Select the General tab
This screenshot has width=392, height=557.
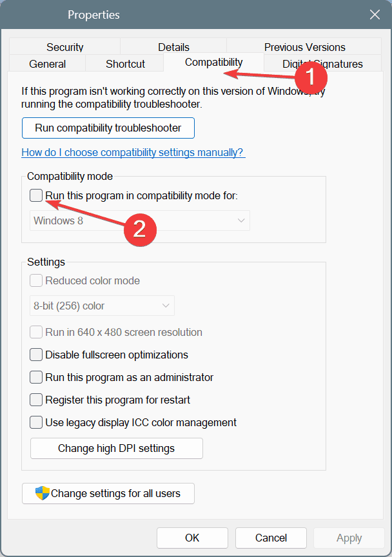47,64
